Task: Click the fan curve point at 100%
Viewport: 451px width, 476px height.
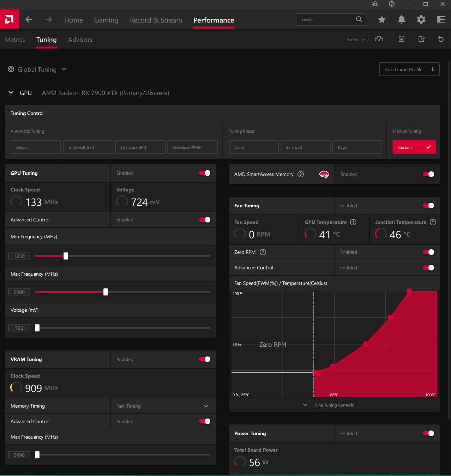Action: (409, 291)
